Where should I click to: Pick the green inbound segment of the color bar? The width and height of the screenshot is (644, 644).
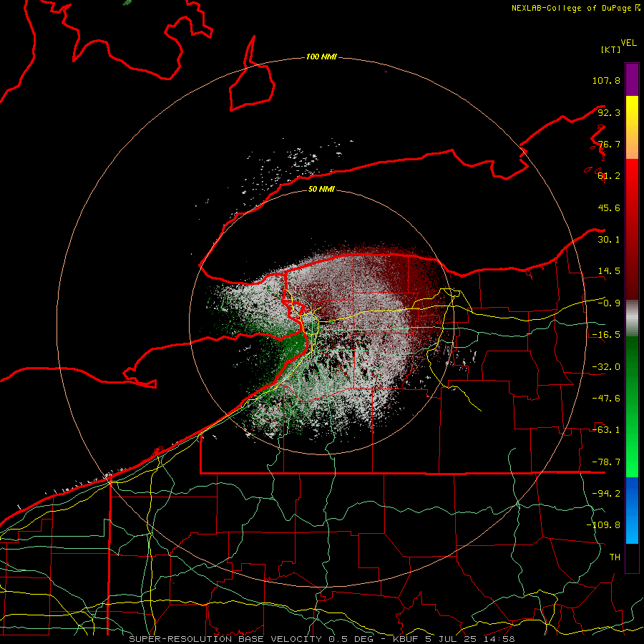pos(632,406)
